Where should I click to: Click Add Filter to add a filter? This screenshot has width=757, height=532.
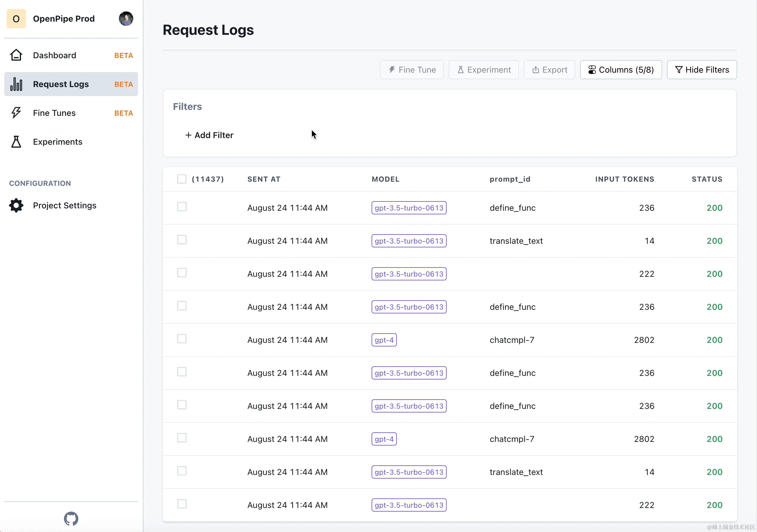(x=210, y=135)
